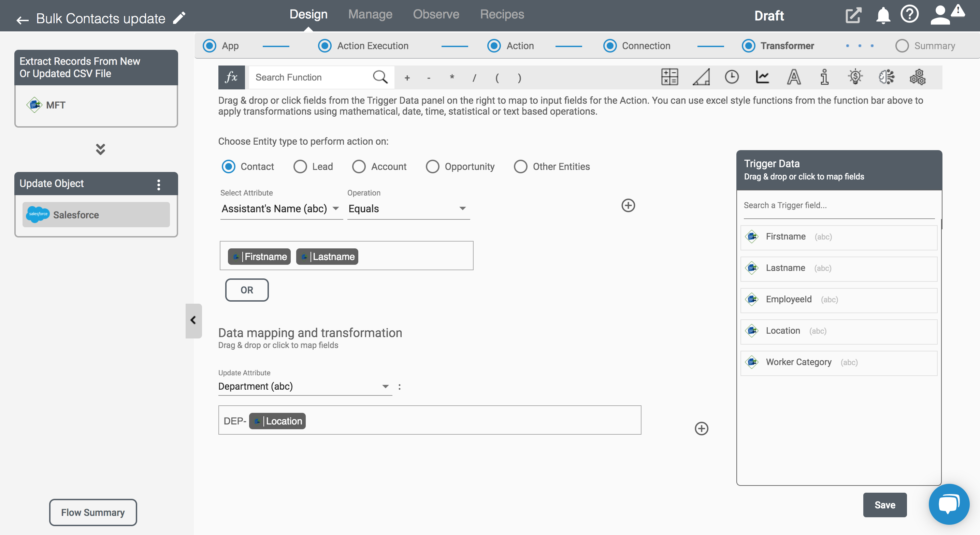Switch to the Design tab
This screenshot has width=980, height=535.
(x=308, y=14)
